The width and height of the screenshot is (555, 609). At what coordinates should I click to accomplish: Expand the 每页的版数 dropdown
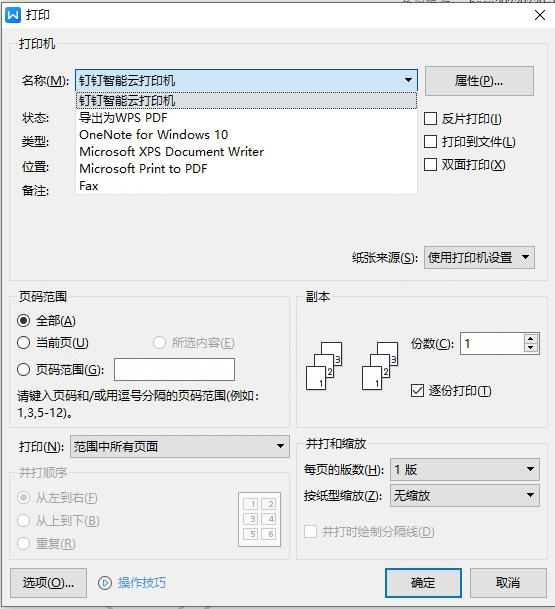pos(465,469)
